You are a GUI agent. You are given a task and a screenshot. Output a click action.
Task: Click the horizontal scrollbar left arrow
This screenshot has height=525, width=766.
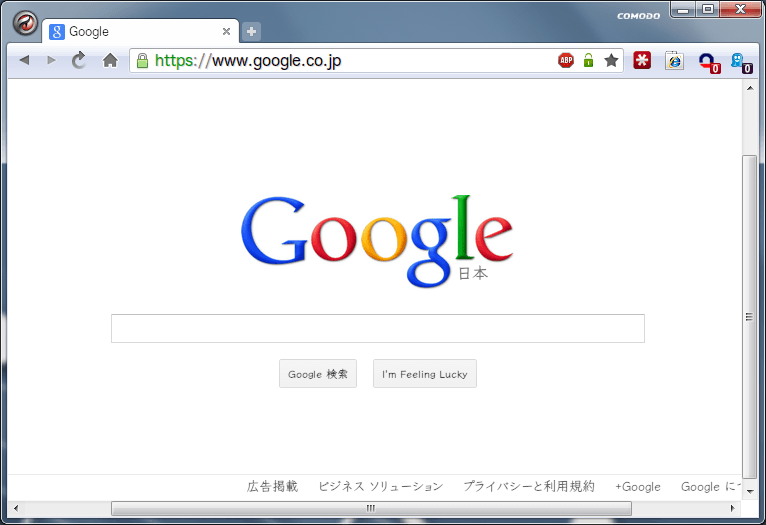tap(16, 508)
